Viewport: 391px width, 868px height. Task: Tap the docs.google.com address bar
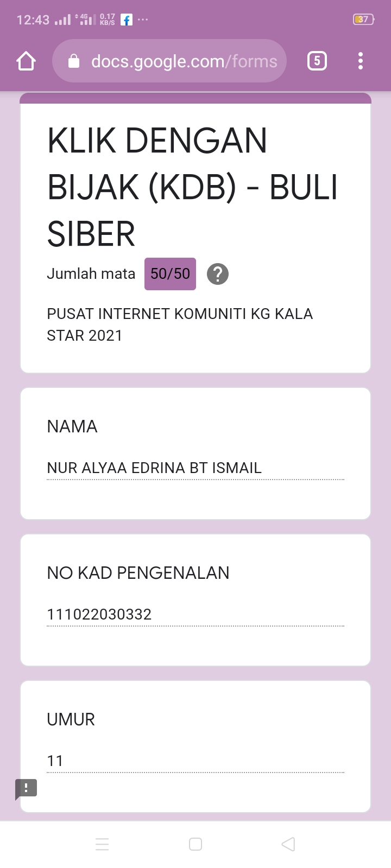point(184,61)
